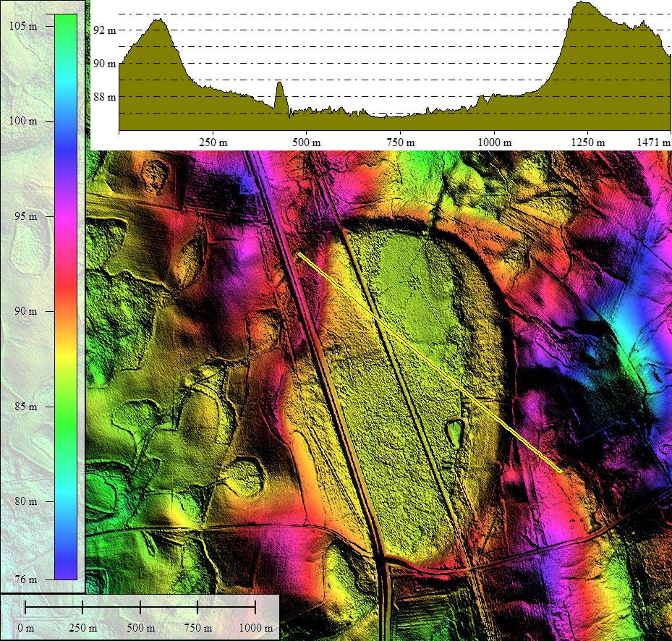
Task: Click the 105 m label on elevation legend
Action: [x=22, y=26]
